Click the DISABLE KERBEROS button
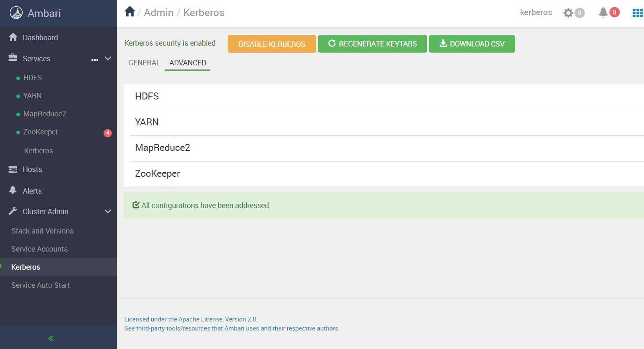Screen dimensions: 644x349 (x=272, y=44)
